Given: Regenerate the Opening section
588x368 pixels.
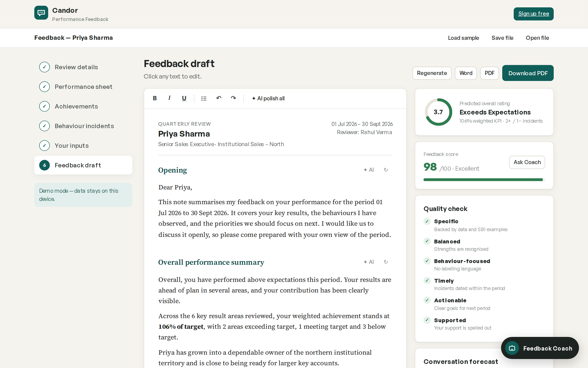Looking at the screenshot, I should tap(386, 170).
